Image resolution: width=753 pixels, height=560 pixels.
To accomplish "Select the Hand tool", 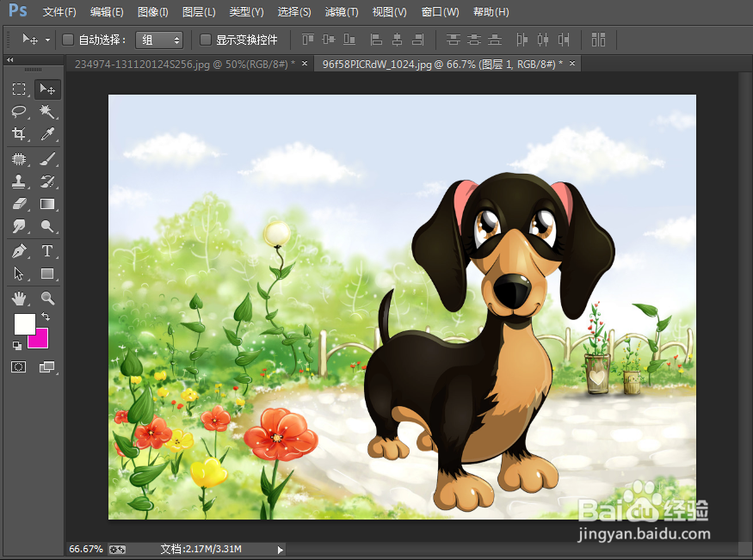I will (19, 298).
